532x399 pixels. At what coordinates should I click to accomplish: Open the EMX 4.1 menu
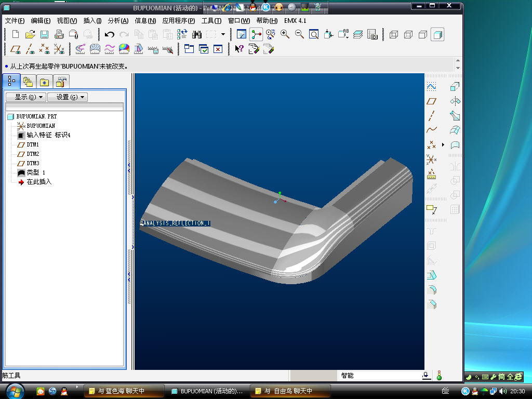tap(295, 21)
